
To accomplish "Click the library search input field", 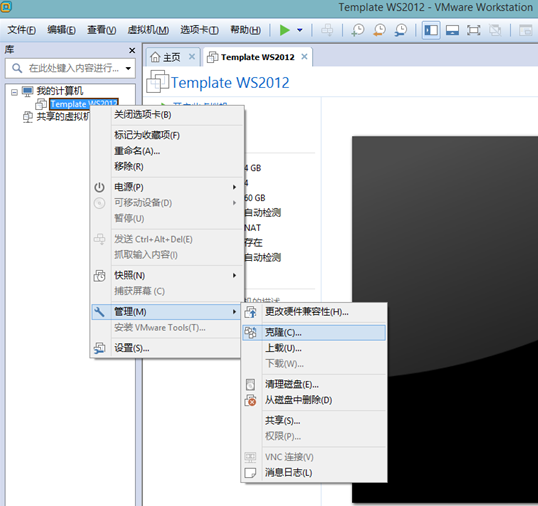I will click(x=71, y=68).
